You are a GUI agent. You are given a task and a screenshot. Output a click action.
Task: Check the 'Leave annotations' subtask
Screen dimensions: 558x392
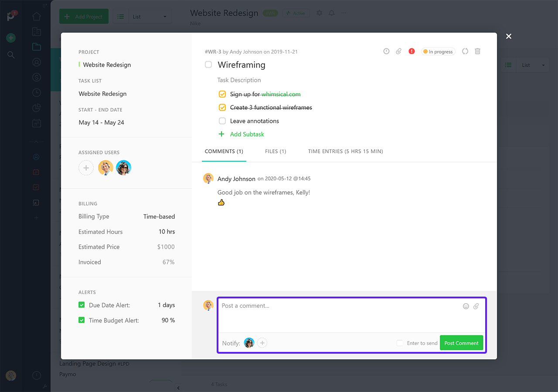222,121
